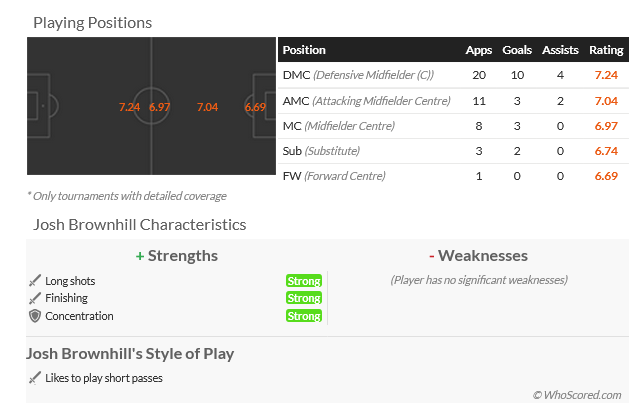Open the WhoScored.com copyright link
This screenshot has width=637, height=405.
coord(577,395)
